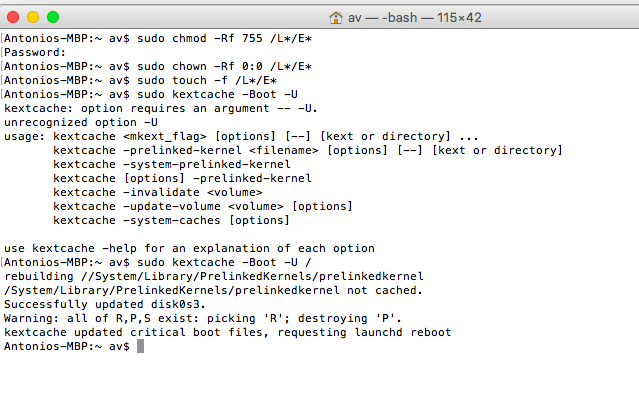Click the window title 'av — -bash — 115×42'
The image size is (639, 397).
click(x=414, y=18)
